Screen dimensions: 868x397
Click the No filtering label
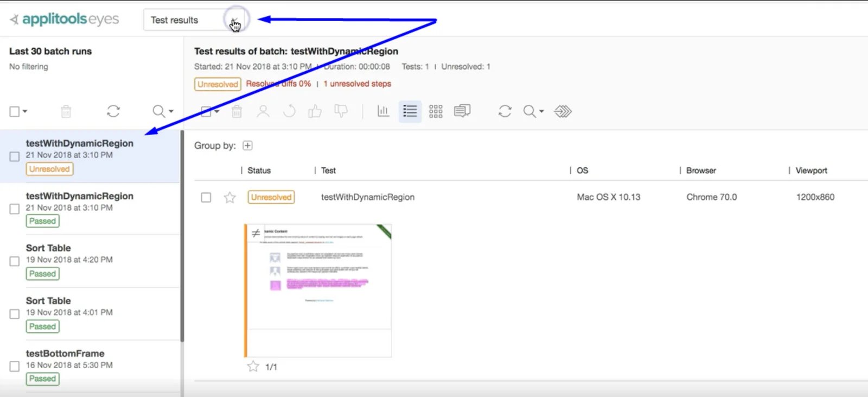29,67
